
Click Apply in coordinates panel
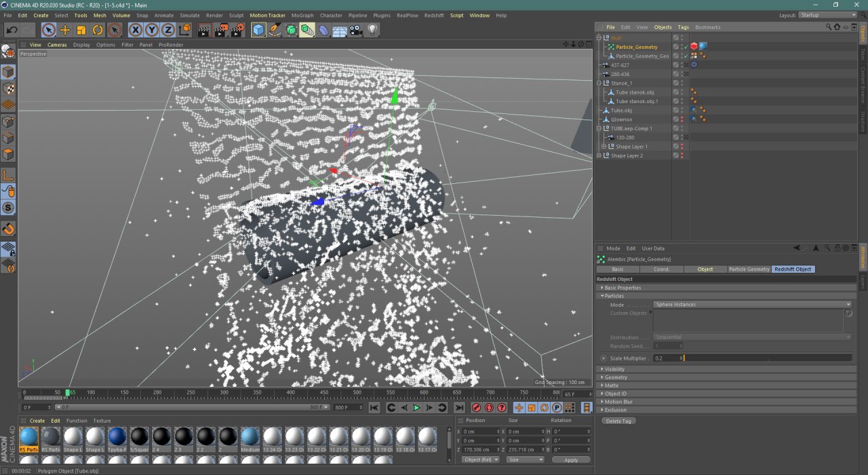(x=571, y=459)
